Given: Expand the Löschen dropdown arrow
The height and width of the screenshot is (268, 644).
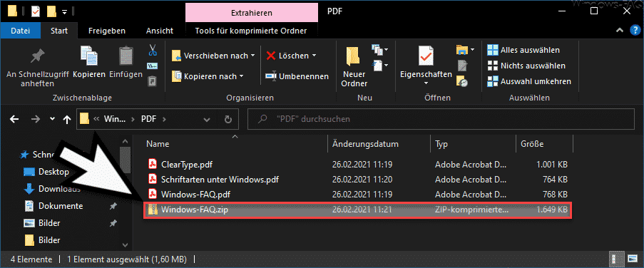Looking at the screenshot, I should click(x=315, y=56).
